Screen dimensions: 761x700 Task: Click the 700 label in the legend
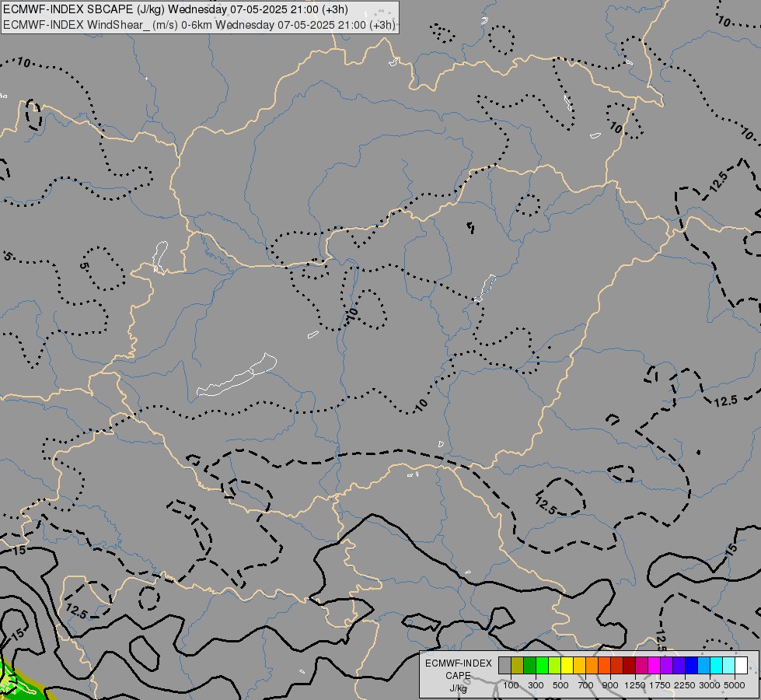[x=585, y=685]
